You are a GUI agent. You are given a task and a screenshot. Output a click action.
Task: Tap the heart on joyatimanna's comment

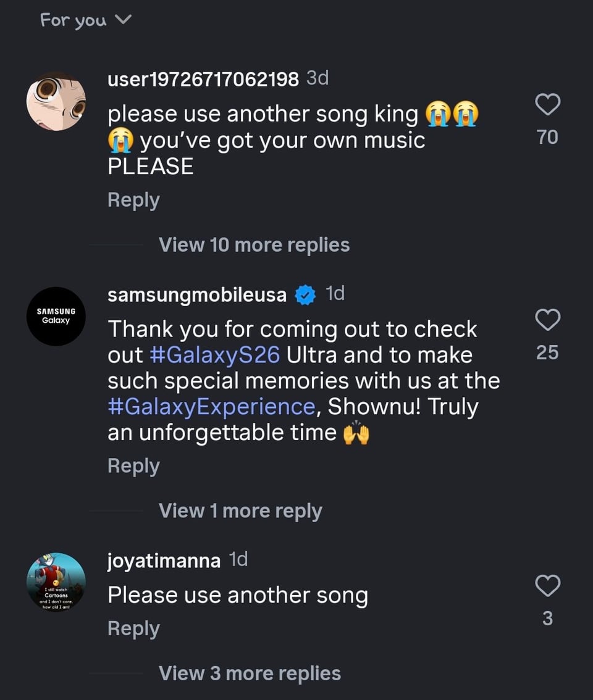(x=547, y=586)
